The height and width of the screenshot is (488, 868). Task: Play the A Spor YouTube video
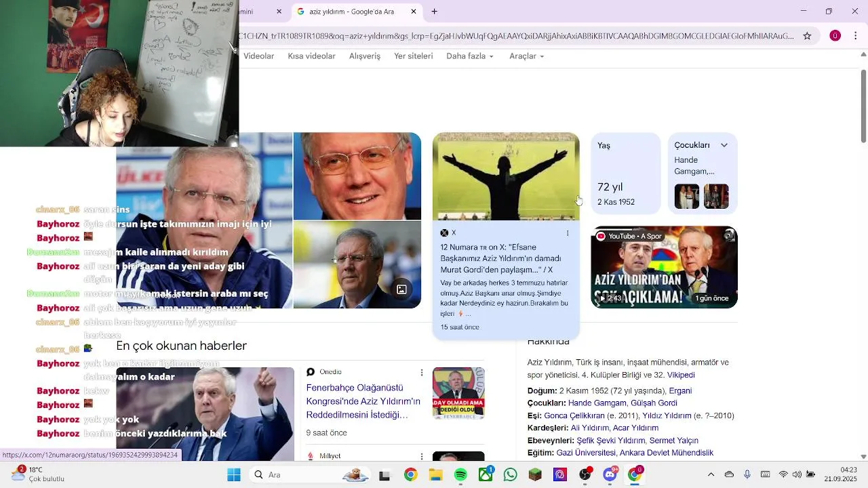[664, 267]
